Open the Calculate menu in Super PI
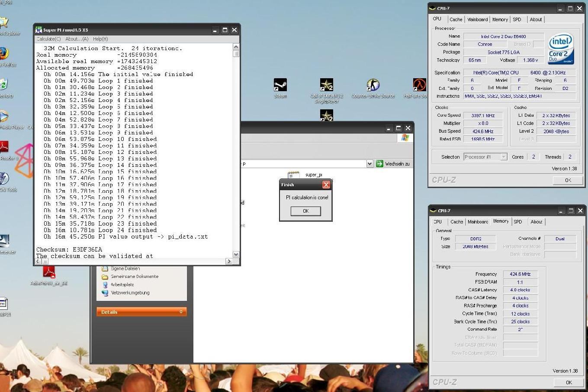Screen dimensions: 588x392 48,39
